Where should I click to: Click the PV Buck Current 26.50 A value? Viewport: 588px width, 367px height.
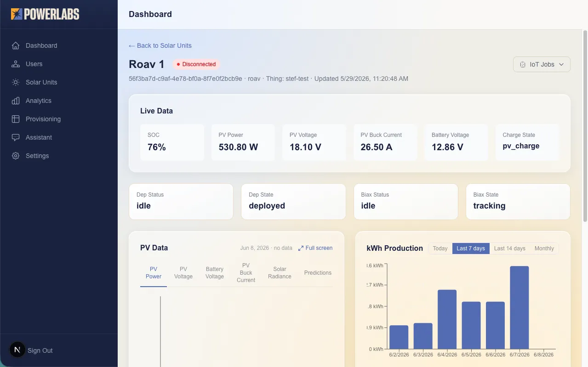click(377, 147)
